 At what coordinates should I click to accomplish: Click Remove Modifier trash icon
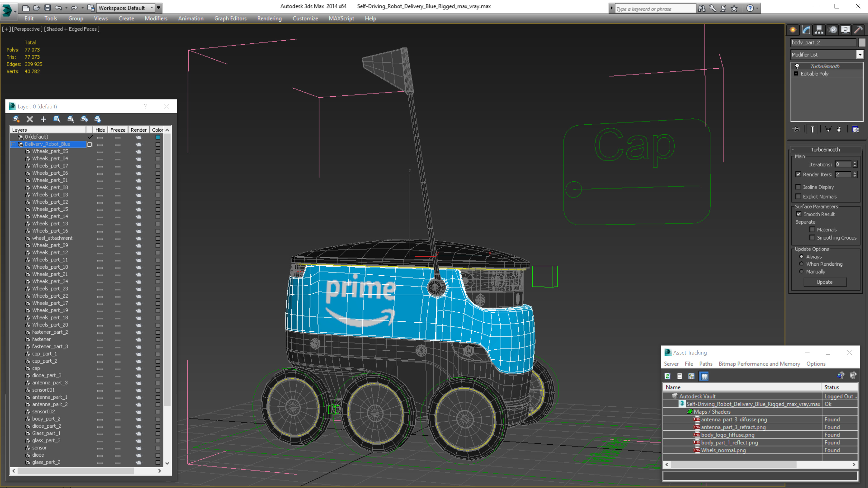(839, 129)
